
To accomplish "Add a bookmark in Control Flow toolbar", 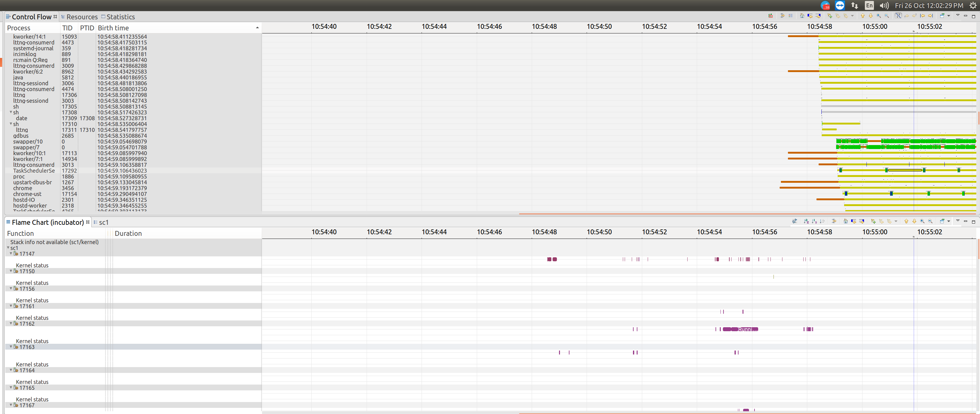I will point(830,16).
